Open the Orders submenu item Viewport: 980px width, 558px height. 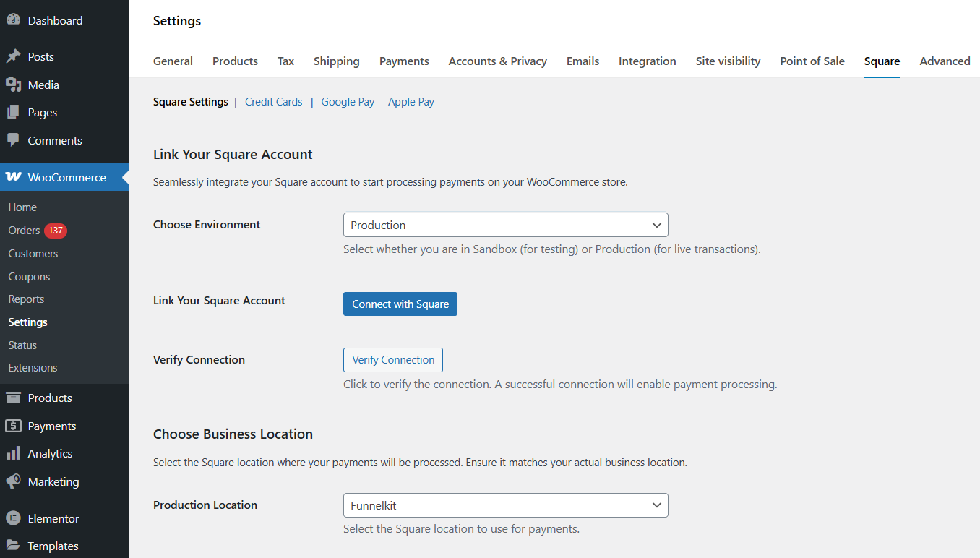[x=24, y=231]
